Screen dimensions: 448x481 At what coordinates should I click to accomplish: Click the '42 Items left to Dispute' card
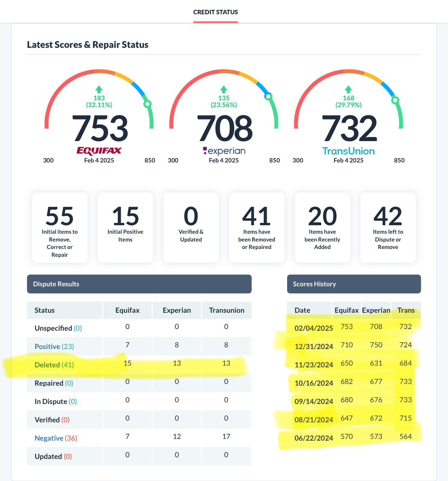388,228
